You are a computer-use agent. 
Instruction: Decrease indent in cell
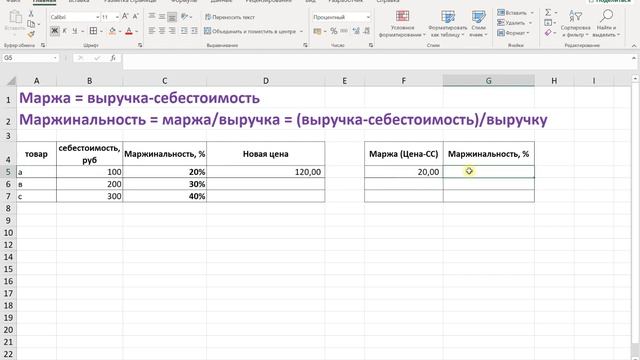[x=184, y=31]
